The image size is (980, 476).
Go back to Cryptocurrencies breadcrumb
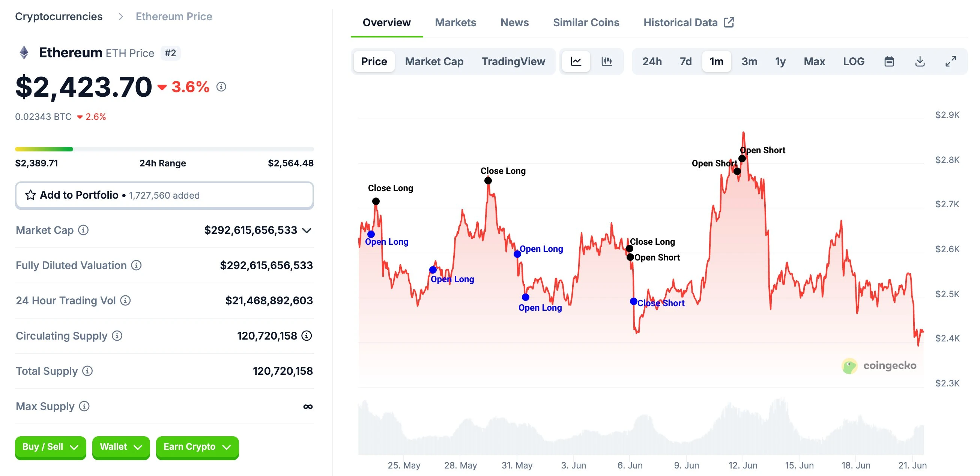pos(59,16)
